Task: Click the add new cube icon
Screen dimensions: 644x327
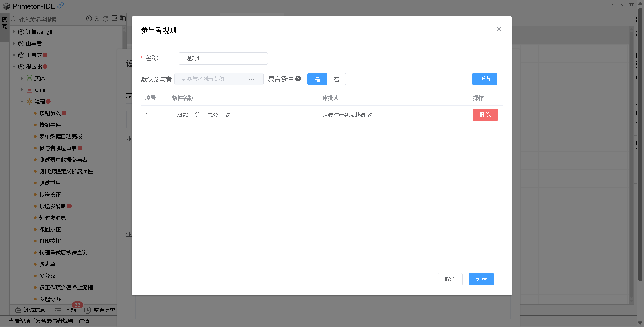Action: tap(97, 19)
